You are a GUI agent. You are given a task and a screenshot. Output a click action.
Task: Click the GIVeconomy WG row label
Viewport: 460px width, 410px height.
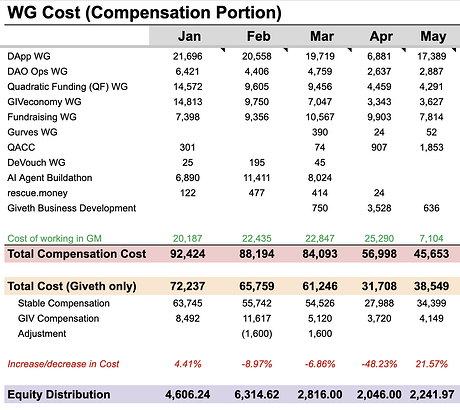coord(44,102)
